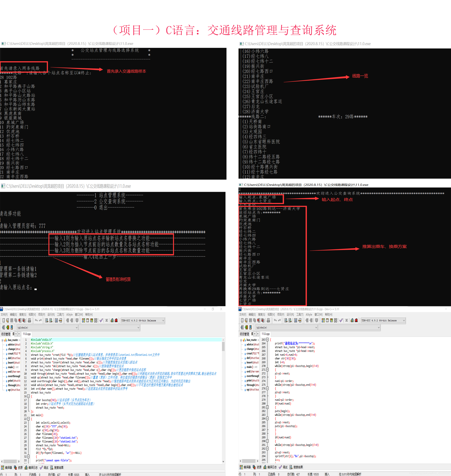Open 调试 bottom tab in right Dev-C++
The image size is (451, 476).
pos(283,467)
